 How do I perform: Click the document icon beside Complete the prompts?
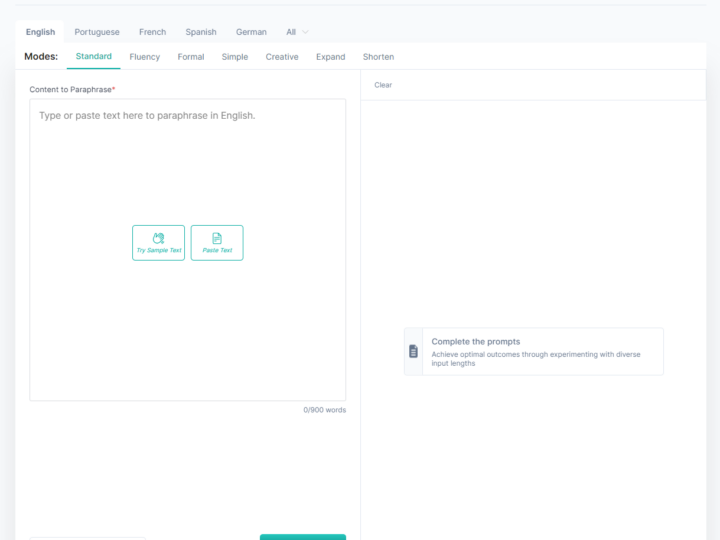(413, 351)
